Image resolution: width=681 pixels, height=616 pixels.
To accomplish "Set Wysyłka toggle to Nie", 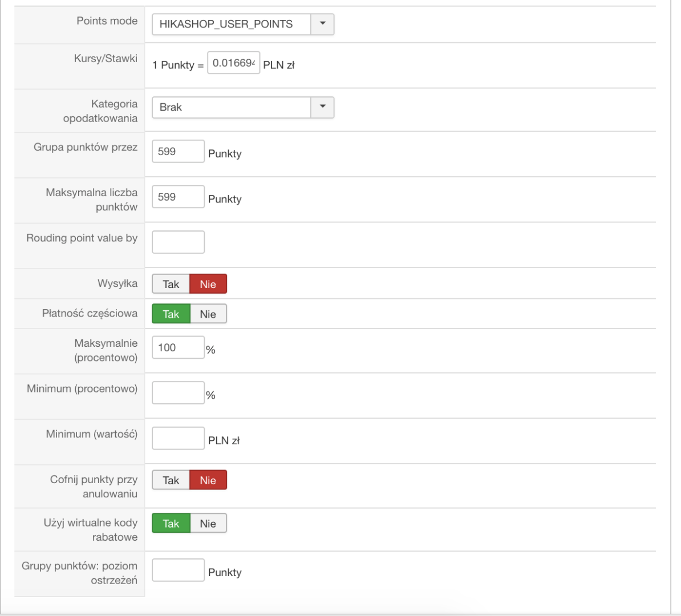I will coord(208,284).
